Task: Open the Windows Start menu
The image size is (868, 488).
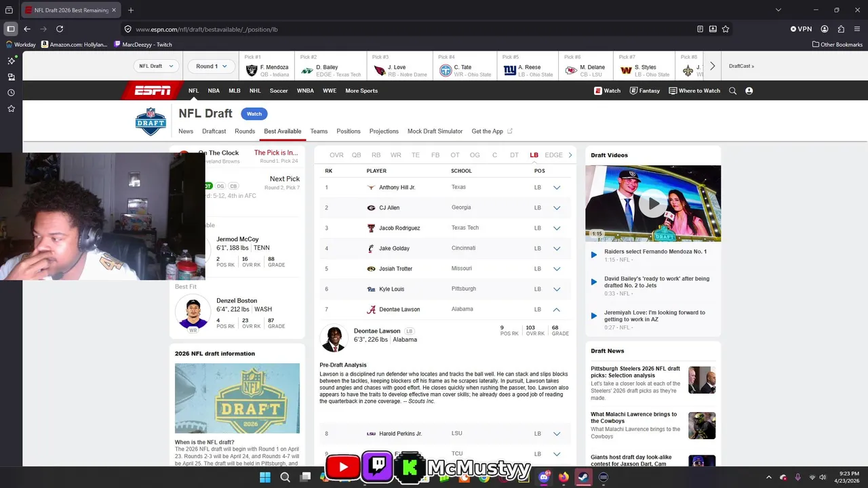Action: [265, 477]
